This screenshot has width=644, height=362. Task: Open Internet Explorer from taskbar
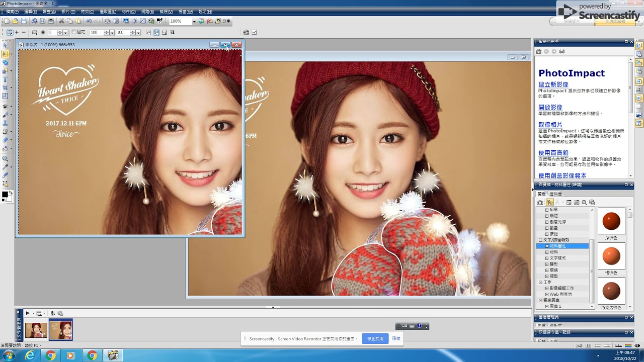[30, 355]
